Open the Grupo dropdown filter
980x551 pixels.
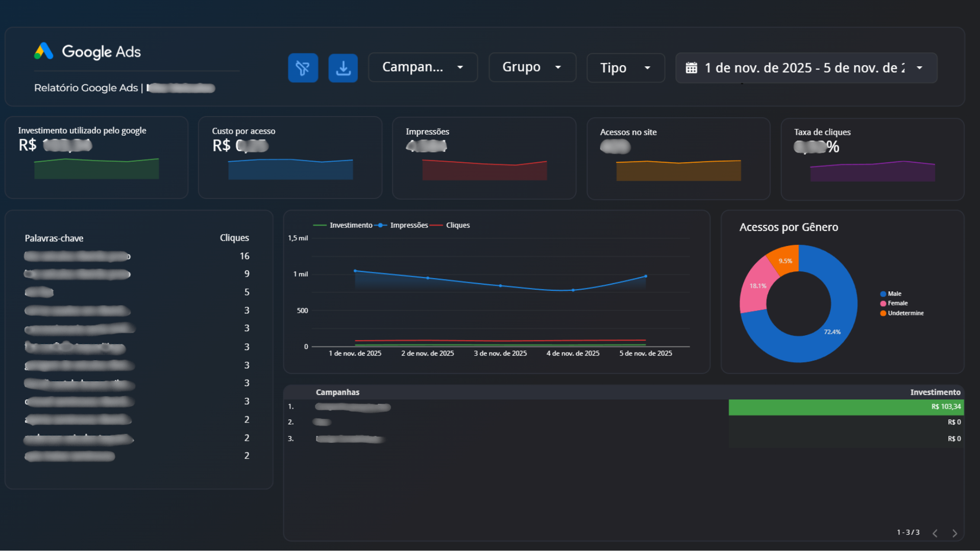coord(532,67)
